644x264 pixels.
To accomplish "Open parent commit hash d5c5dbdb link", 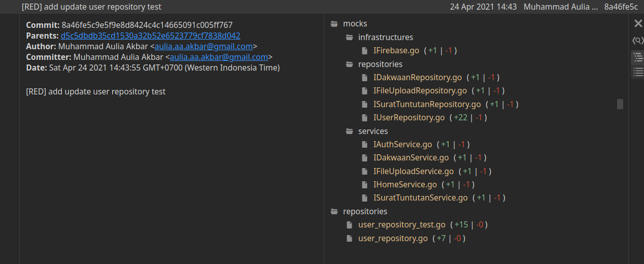I will pyautogui.click(x=150, y=36).
